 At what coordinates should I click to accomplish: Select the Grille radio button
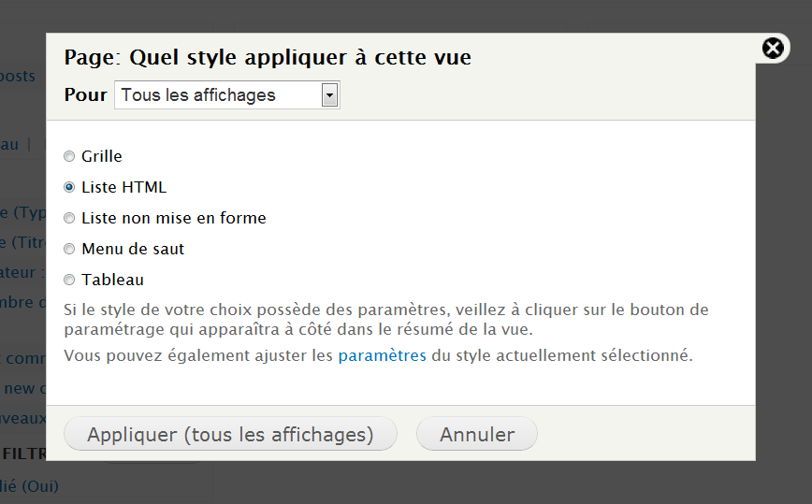click(69, 156)
